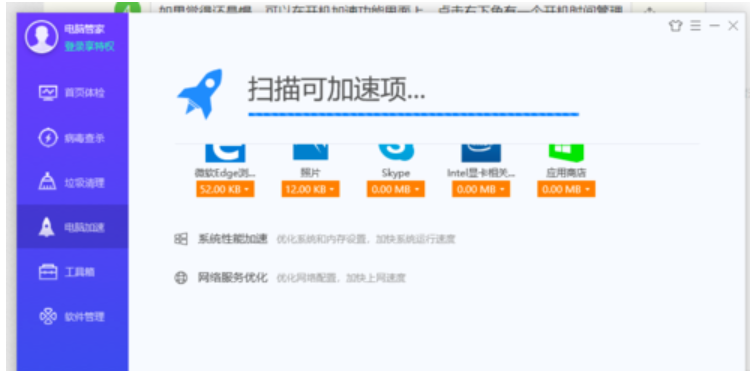Minimize the 电脑管家 window

pyautogui.click(x=714, y=26)
